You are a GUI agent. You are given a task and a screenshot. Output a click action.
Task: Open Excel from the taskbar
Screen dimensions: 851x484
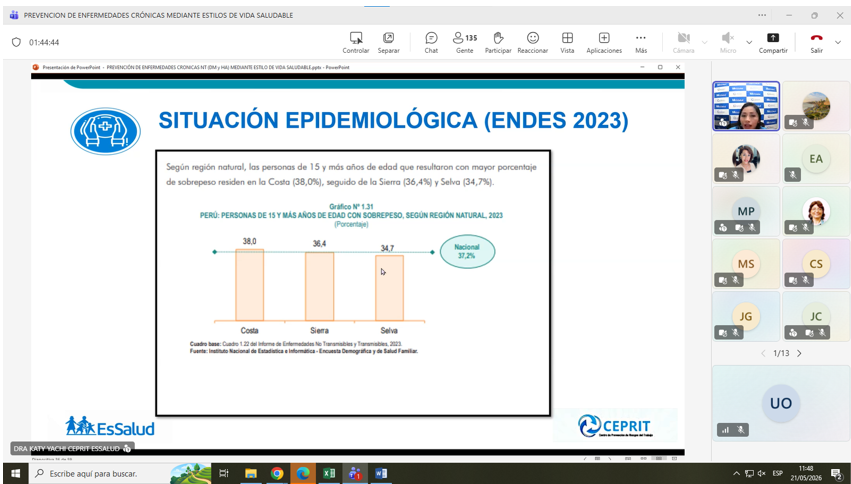click(329, 474)
